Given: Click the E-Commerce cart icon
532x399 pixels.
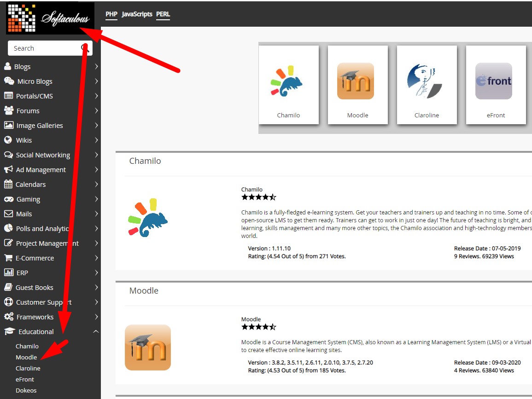Looking at the screenshot, I should (8, 258).
